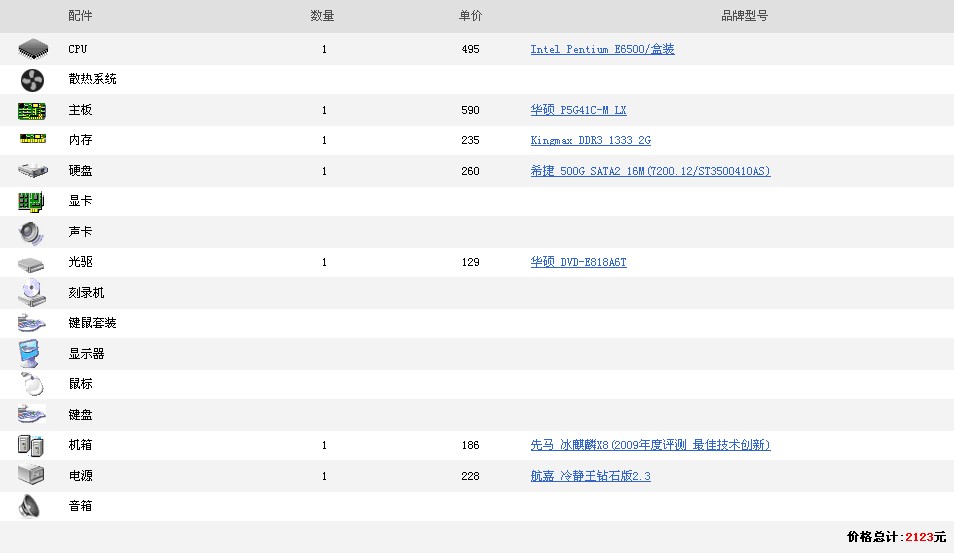Click the disc burner icon beside 刻录机
Image resolution: width=954 pixels, height=553 pixels.
click(x=32, y=293)
